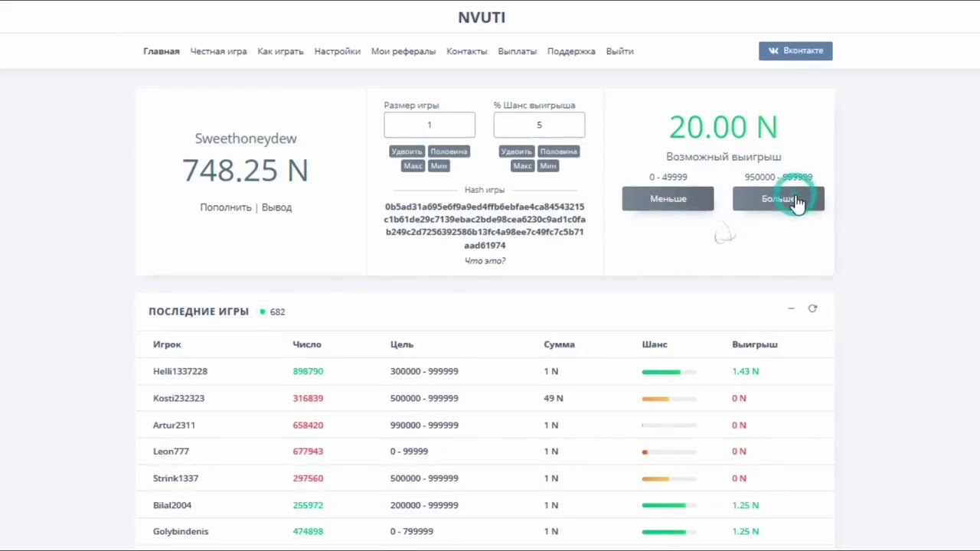Open the Как играть page
The height and width of the screenshot is (551, 980).
tap(280, 51)
